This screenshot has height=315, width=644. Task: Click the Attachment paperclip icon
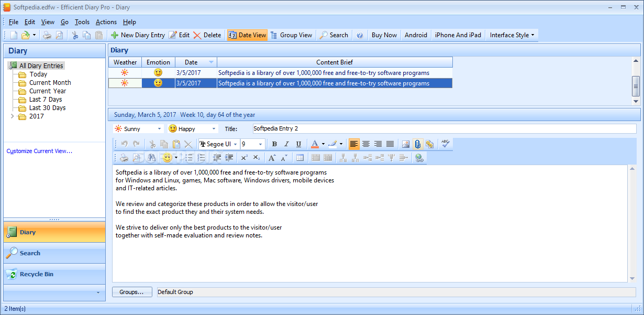tap(417, 144)
